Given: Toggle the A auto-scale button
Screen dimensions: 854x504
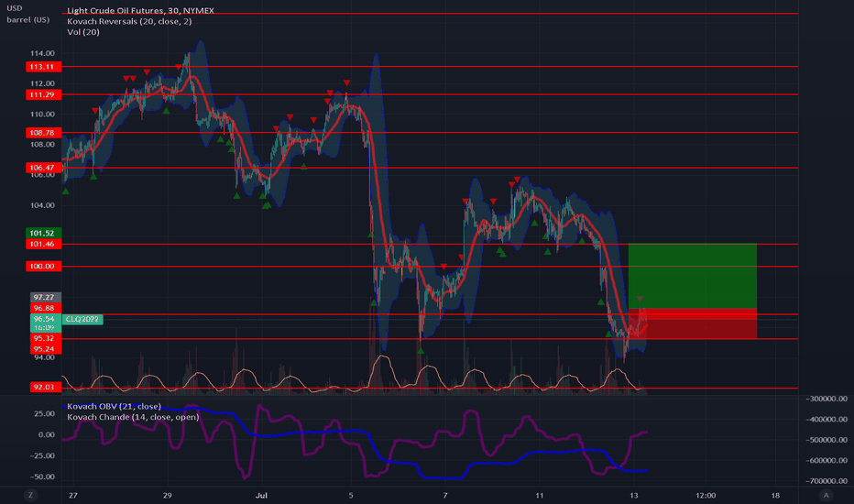Looking at the screenshot, I should (x=826, y=495).
